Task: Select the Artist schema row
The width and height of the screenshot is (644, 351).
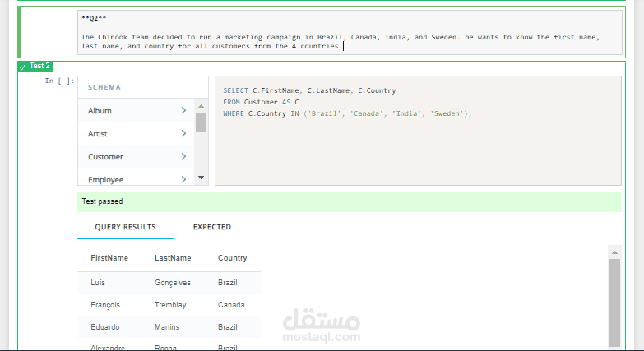Action: point(136,133)
